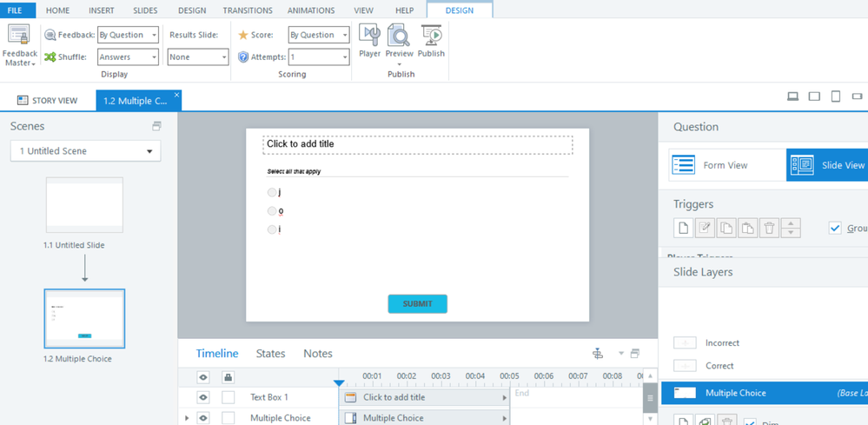The height and width of the screenshot is (425, 868).
Task: Toggle the Group triggers checkbox
Action: [x=835, y=228]
